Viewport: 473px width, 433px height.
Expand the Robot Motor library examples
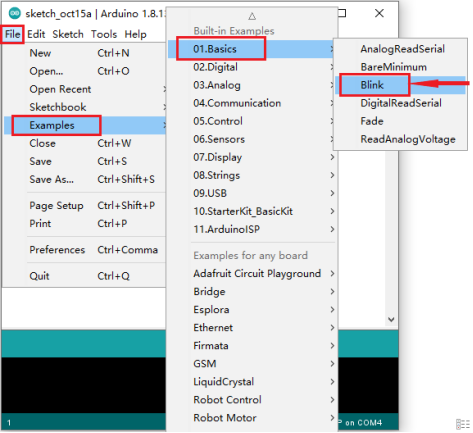click(252, 417)
